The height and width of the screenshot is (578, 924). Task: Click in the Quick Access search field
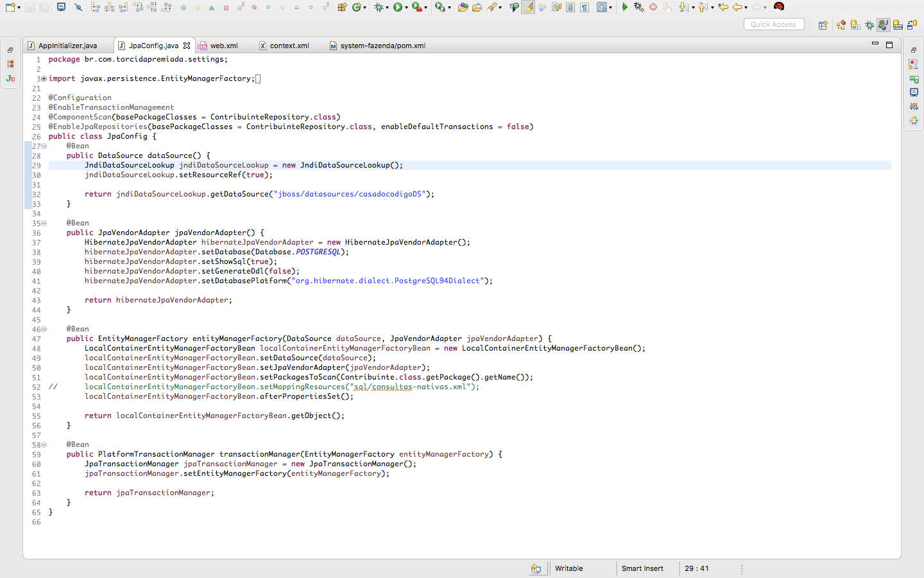773,24
